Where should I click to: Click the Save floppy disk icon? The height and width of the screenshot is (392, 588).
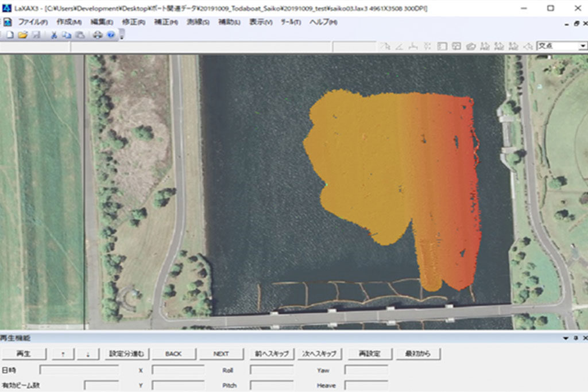tap(36, 35)
